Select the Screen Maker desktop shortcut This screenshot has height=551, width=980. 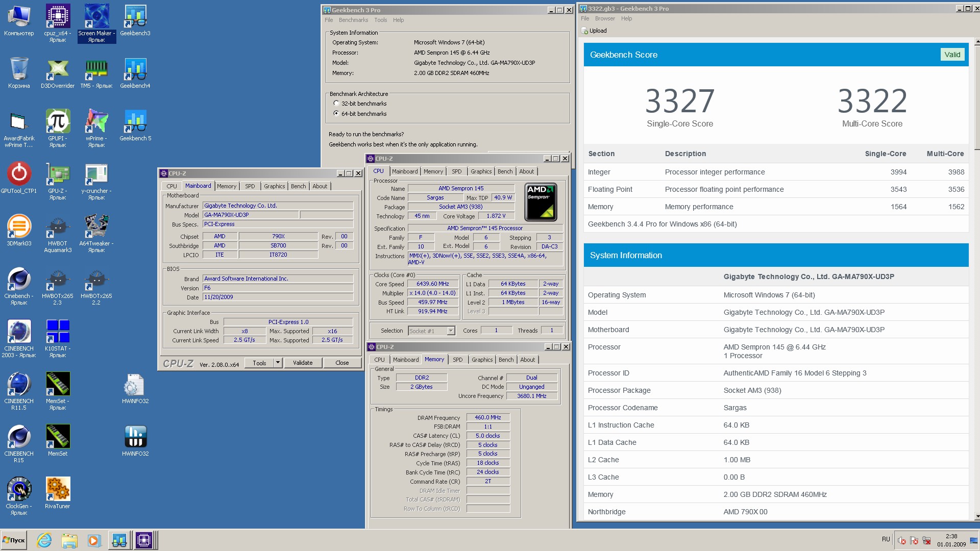[96, 23]
